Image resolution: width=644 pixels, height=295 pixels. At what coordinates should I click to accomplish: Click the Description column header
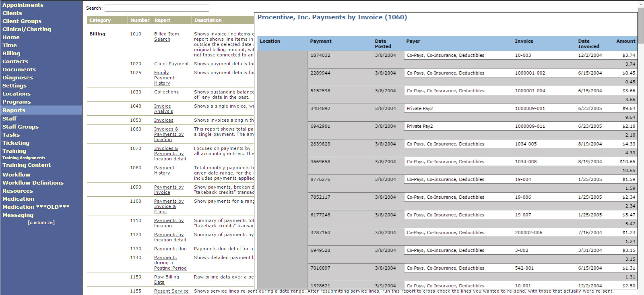tap(223, 20)
